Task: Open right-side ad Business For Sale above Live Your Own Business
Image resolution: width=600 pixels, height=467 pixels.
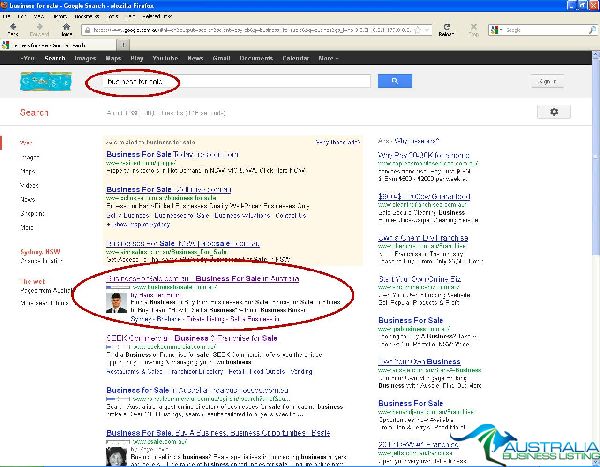Action: [x=410, y=320]
